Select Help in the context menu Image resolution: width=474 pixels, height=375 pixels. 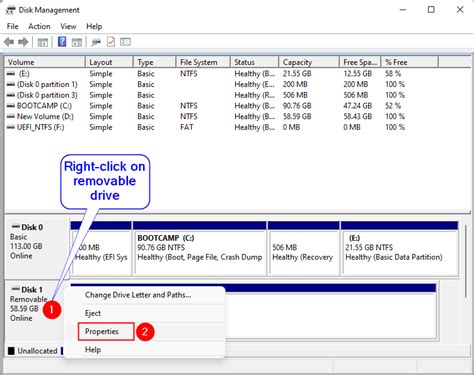pyautogui.click(x=93, y=350)
